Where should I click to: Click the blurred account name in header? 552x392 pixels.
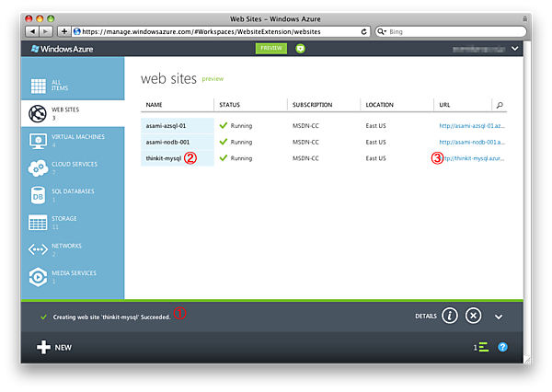click(478, 50)
